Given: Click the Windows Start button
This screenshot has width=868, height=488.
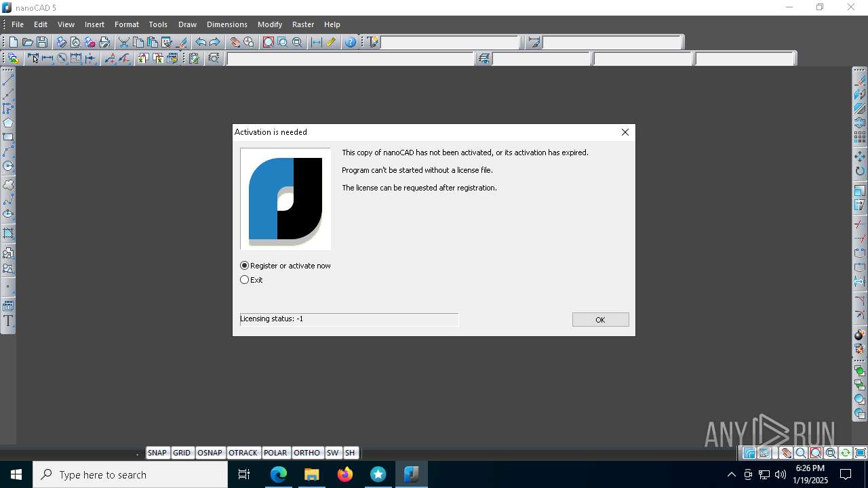Looking at the screenshot, I should 16,474.
